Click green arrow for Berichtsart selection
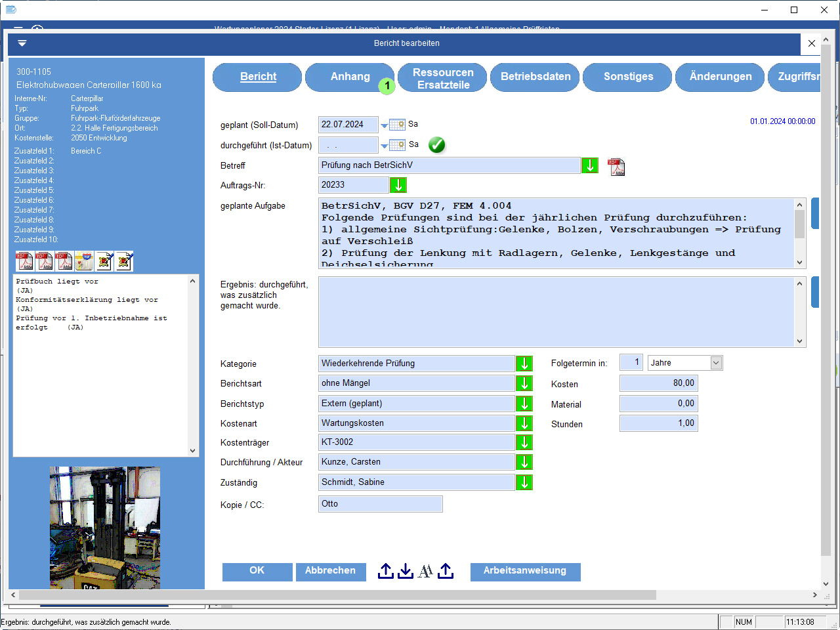 coord(524,383)
